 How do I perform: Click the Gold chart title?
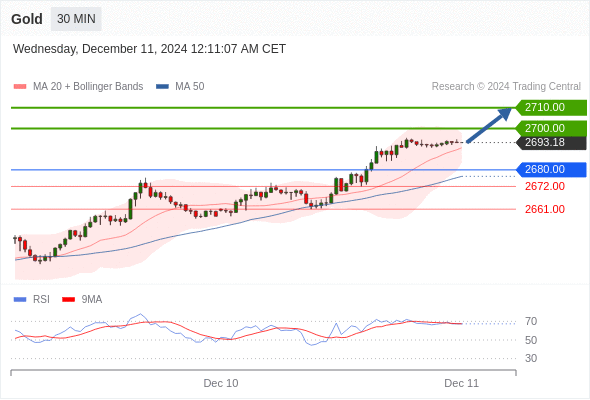(27, 19)
